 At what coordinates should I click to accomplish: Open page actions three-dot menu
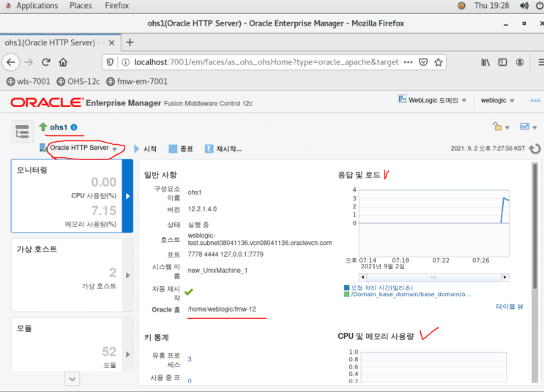[x=409, y=62]
